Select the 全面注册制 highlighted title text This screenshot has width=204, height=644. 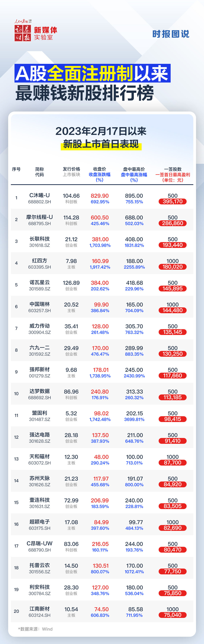90,73
